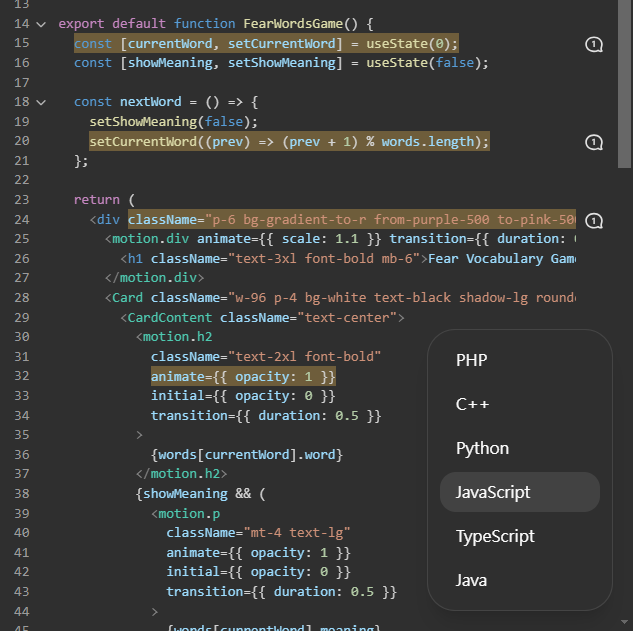Open comment icon beside the currentWord useState line
This screenshot has height=631, width=633.
(594, 44)
